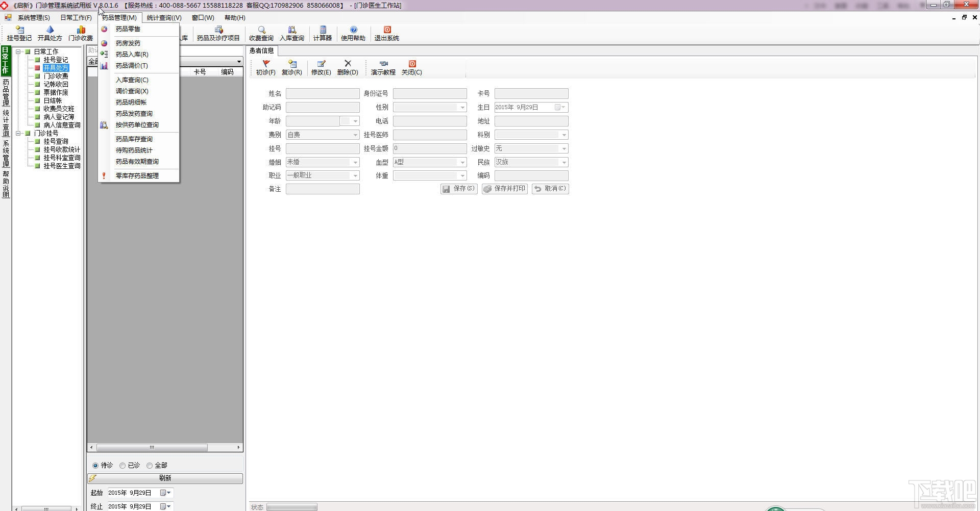Open 药品库存查询 from the menu
This screenshot has height=511, width=980.
(x=139, y=139)
